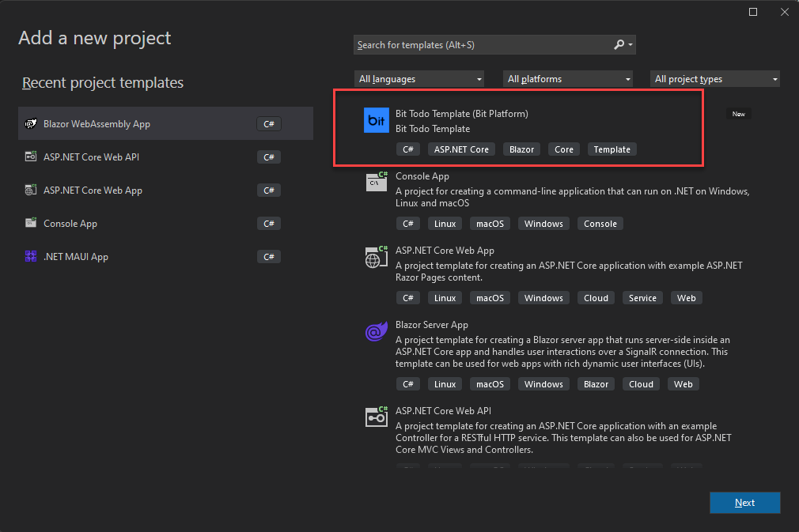This screenshot has width=799, height=532.
Task: Click the C# tag on Bit Todo Template
Action: [x=407, y=149]
